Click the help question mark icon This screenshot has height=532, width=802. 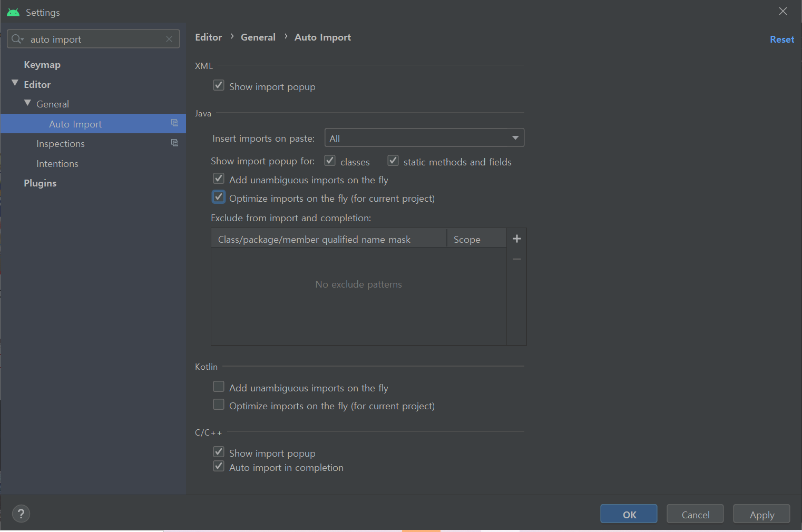(x=21, y=514)
